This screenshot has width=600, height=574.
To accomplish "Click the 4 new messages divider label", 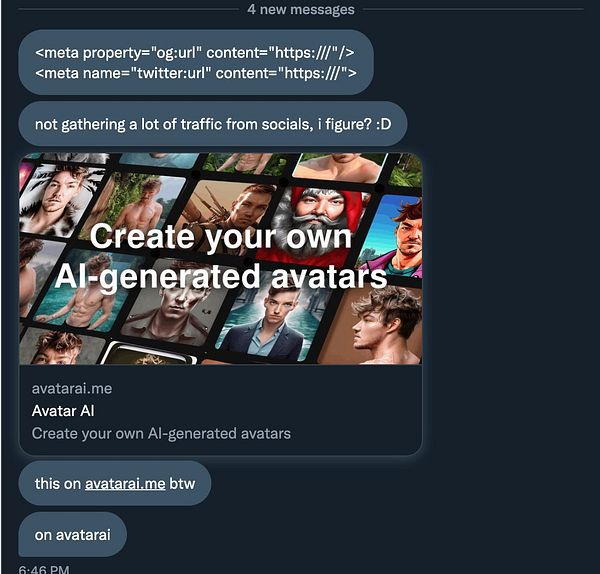I will [301, 9].
